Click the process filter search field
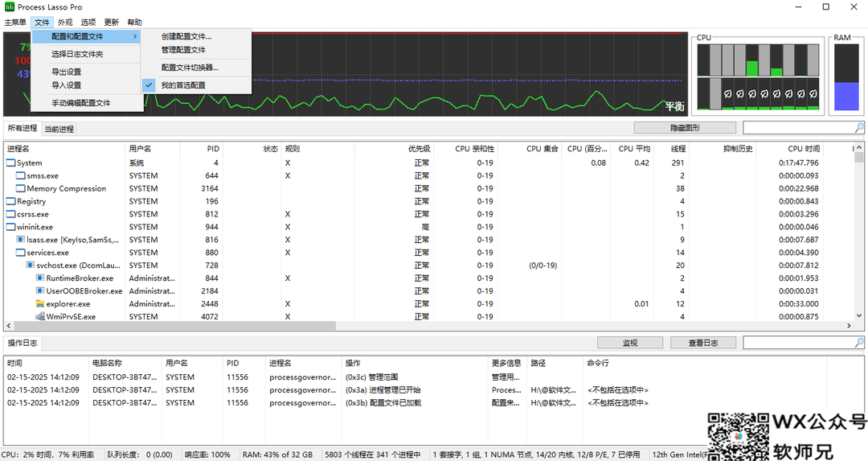 (798, 128)
